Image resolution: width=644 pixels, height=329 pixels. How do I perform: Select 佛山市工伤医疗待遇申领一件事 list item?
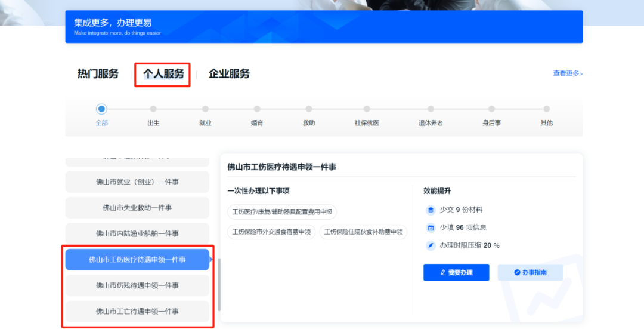[137, 260]
